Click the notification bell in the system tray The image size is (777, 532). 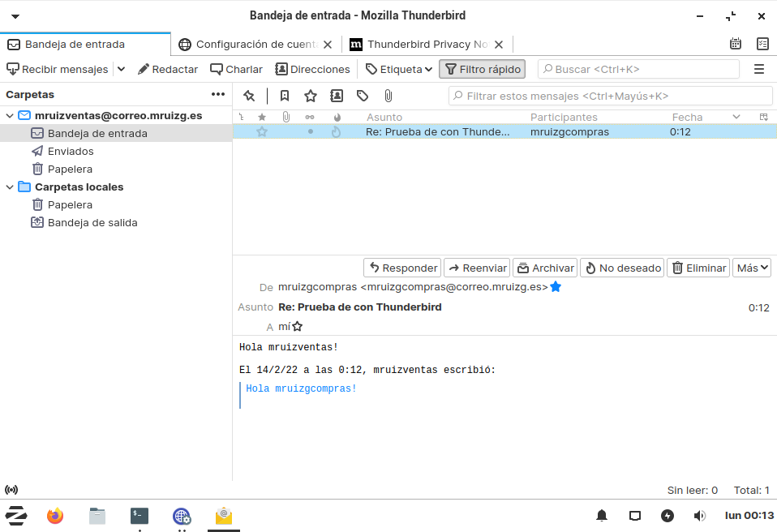click(602, 516)
